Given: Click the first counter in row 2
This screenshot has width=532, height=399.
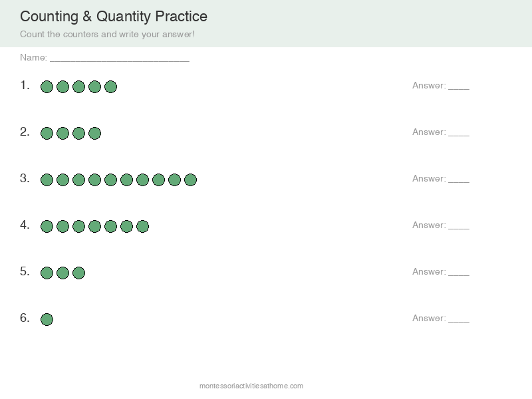Looking at the screenshot, I should 47,133.
